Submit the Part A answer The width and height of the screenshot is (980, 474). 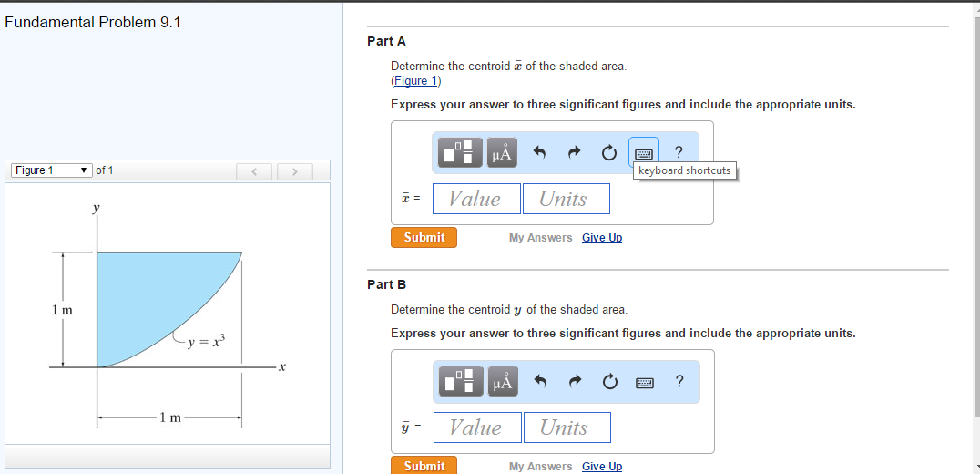(x=424, y=238)
